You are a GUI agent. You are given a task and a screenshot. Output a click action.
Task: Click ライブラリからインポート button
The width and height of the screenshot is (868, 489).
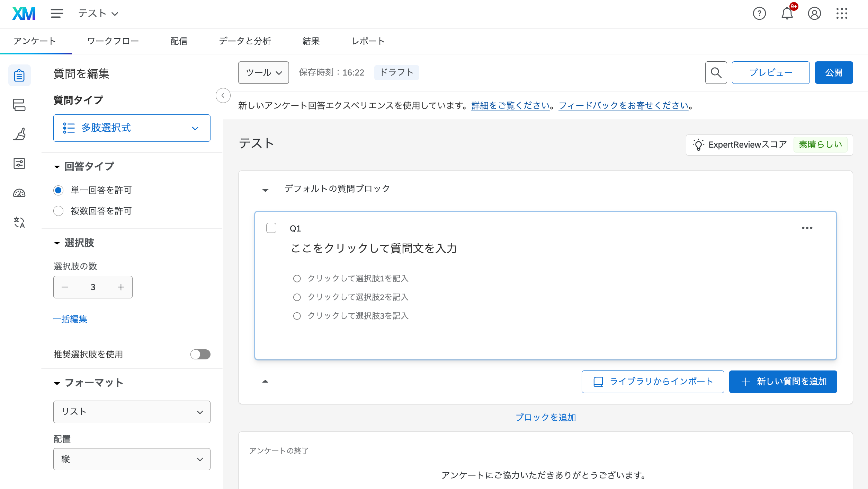tap(653, 382)
